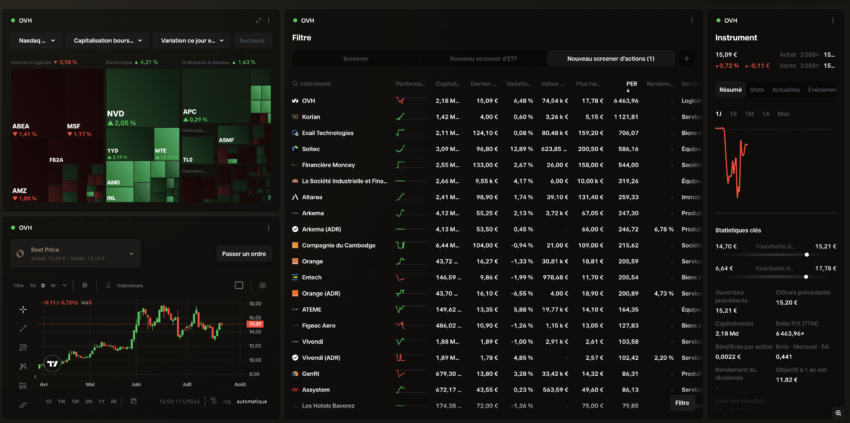This screenshot has height=423, width=850.
Task: Open the Secteurs dropdown in heatmap
Action: point(253,41)
